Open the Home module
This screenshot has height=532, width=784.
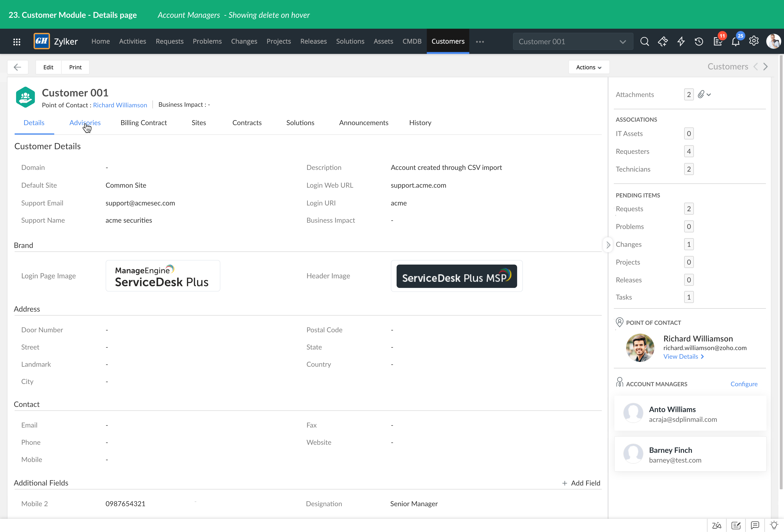(x=101, y=41)
